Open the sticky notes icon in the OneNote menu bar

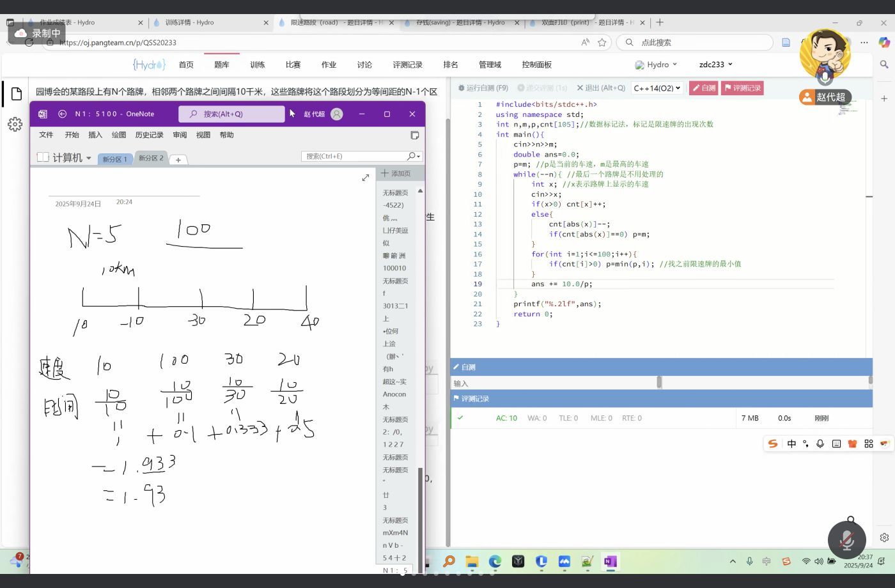pos(414,135)
